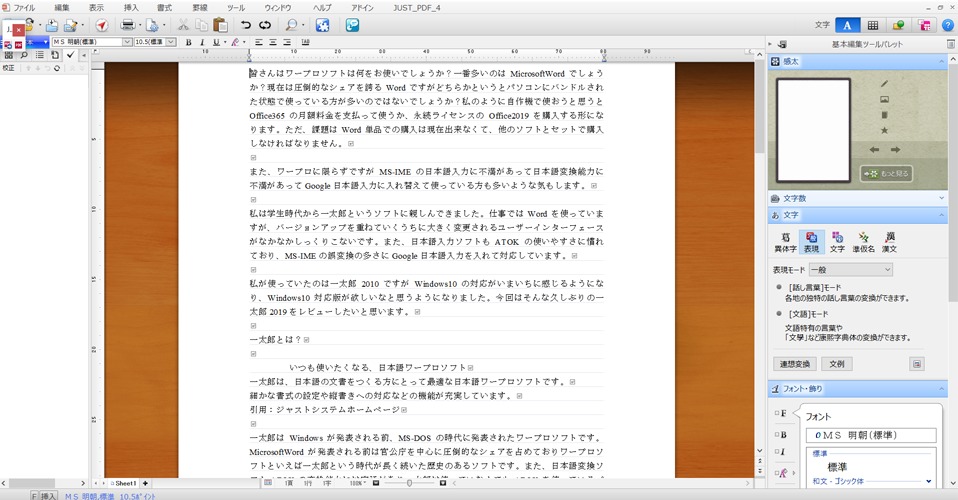Click the blue puzzle-piece add-in icon
The image size is (958, 500).
[x=323, y=25]
